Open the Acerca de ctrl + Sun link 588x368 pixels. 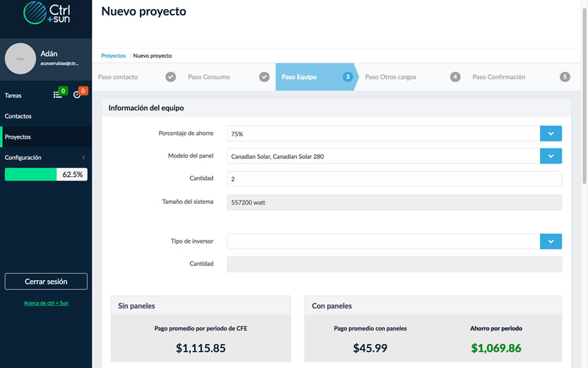pos(46,303)
